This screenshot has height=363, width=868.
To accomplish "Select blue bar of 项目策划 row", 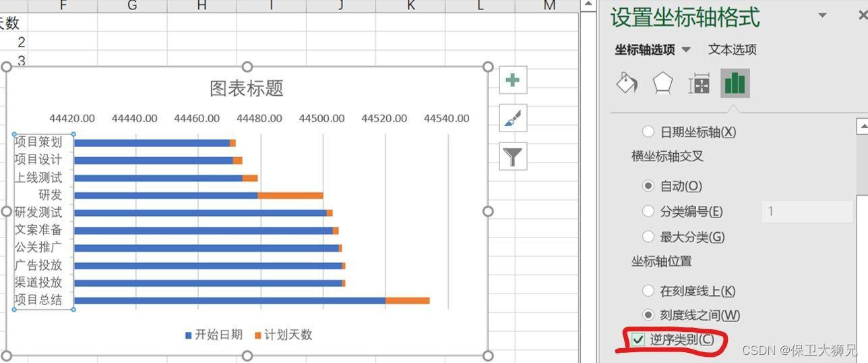I will (x=152, y=143).
